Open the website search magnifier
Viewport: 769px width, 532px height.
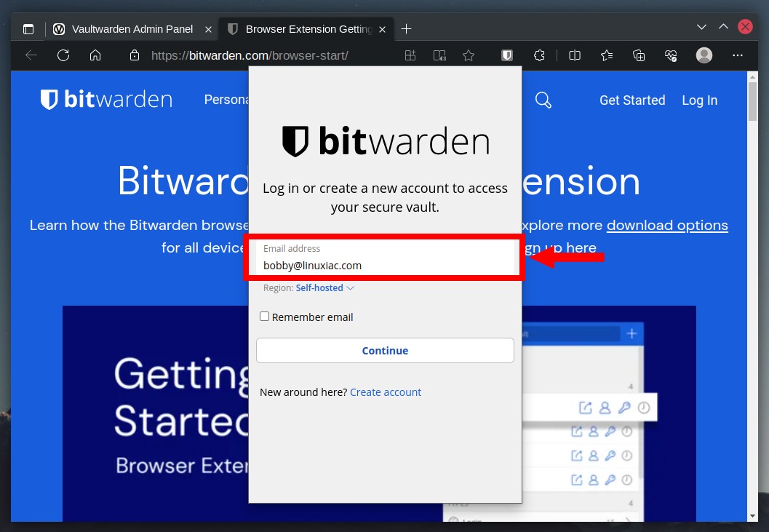(x=543, y=100)
